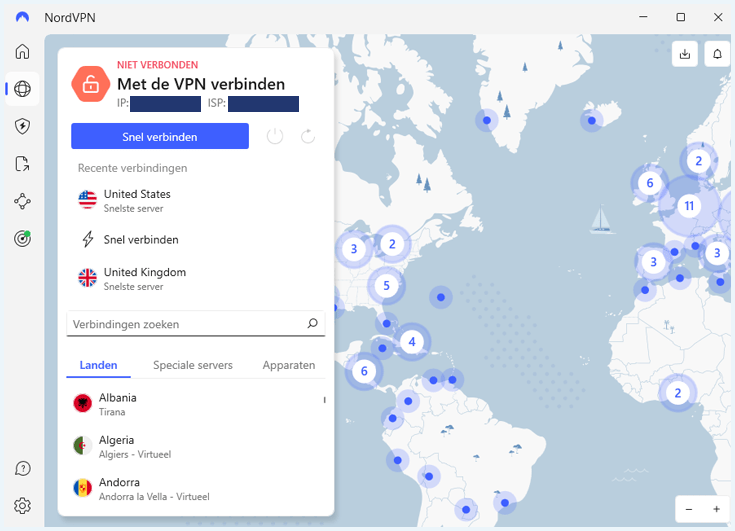Click the Snel verbinden button
This screenshot has width=735, height=531.
point(160,136)
